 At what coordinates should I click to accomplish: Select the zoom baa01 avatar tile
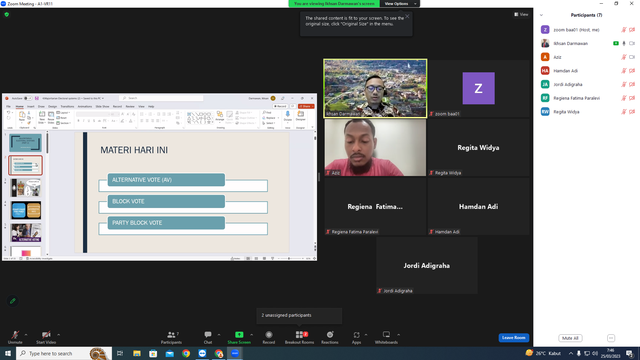[x=478, y=89]
